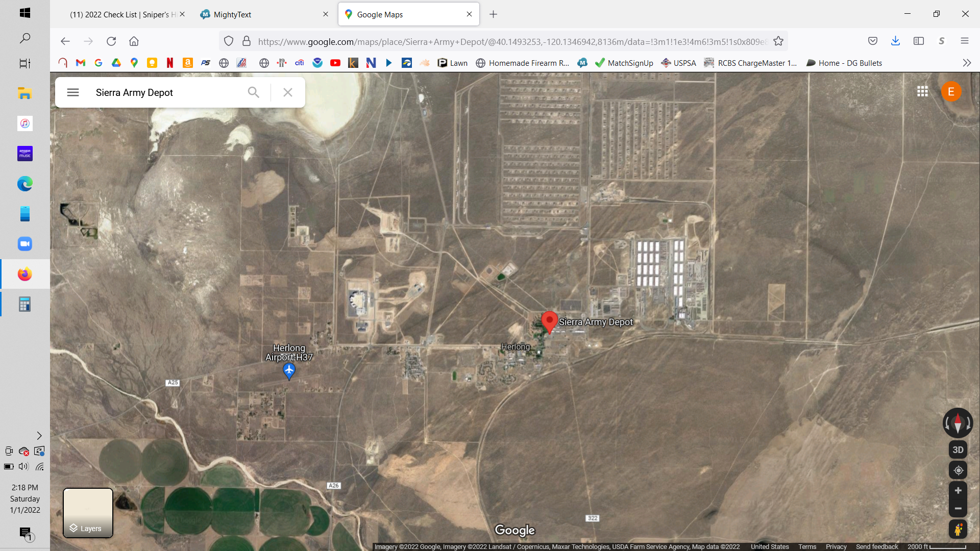Expand hidden system tray icons
980x551 pixels.
tap(39, 436)
